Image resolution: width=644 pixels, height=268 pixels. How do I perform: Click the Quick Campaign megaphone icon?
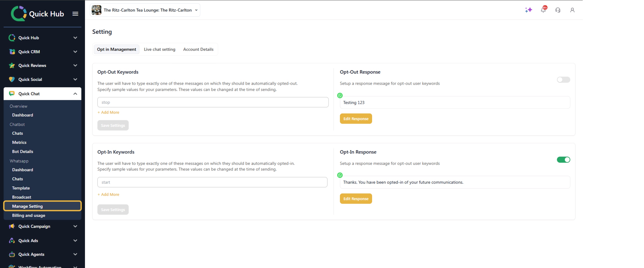[12, 226]
